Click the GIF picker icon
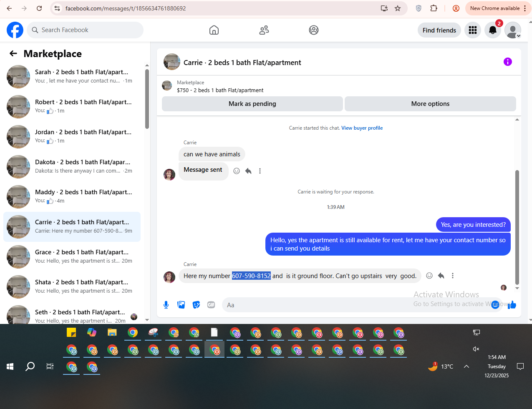This screenshot has width=532, height=409. pos(211,305)
